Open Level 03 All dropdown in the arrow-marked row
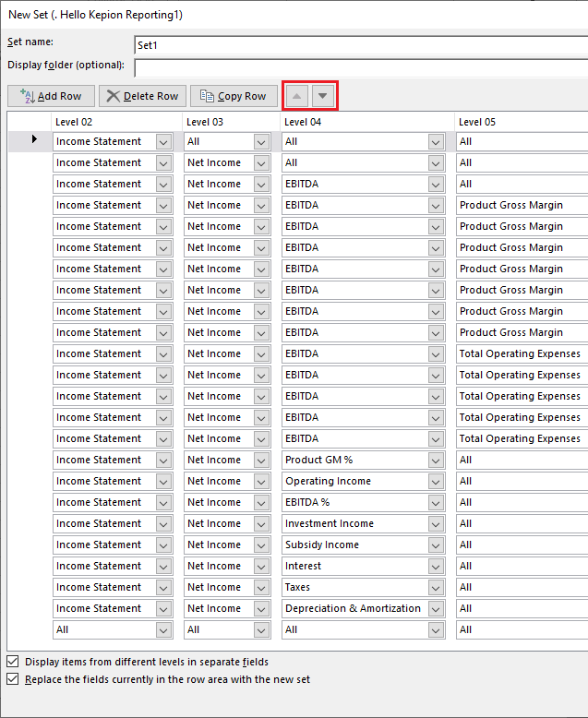 (x=261, y=142)
